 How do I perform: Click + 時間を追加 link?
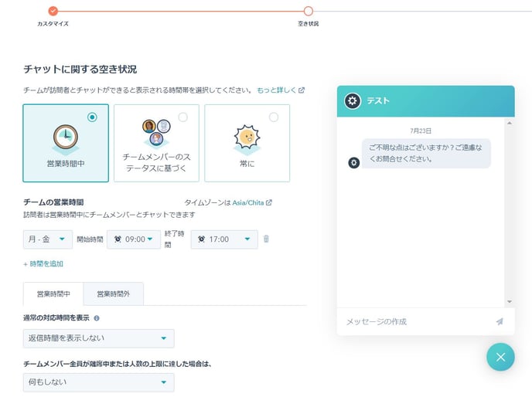[43, 263]
